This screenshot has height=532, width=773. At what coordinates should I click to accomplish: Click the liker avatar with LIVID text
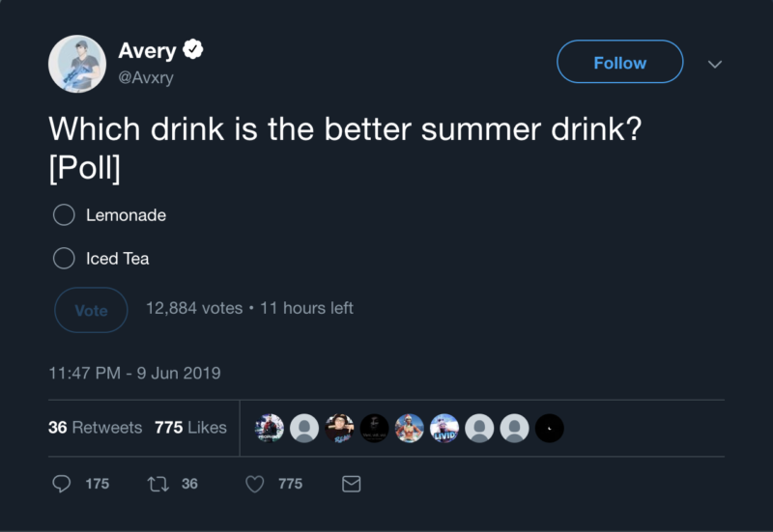(444, 428)
